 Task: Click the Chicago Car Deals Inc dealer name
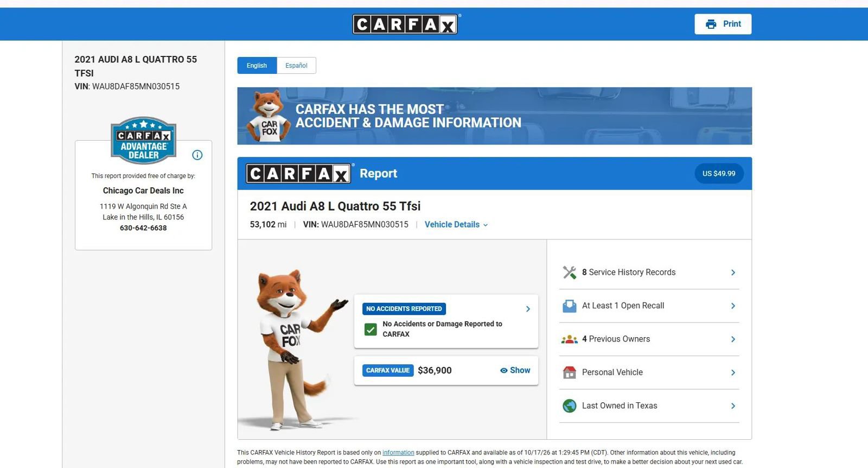(x=143, y=191)
